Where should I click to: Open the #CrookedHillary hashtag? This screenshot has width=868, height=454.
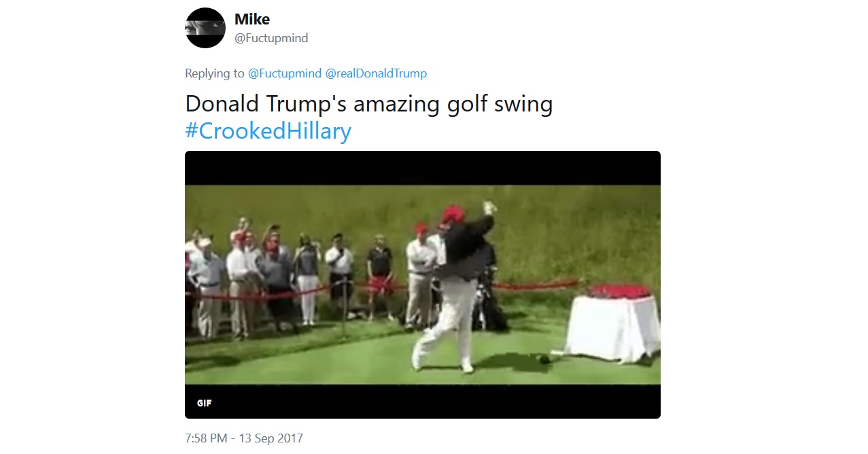tap(268, 130)
